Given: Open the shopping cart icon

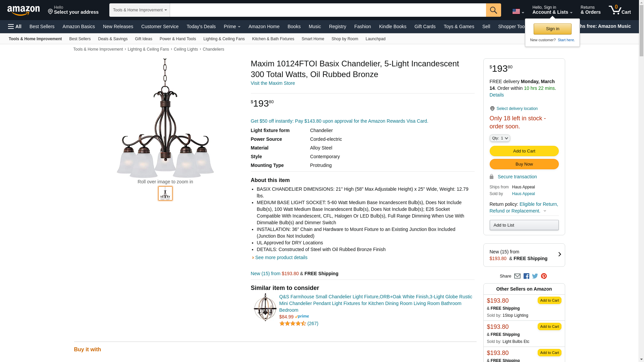Looking at the screenshot, I should 620,10.
